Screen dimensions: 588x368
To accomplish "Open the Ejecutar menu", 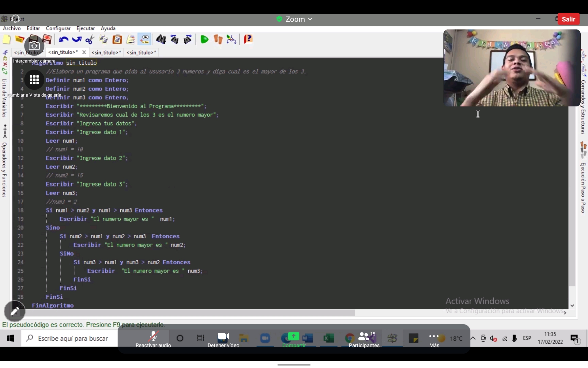I will point(85,29).
